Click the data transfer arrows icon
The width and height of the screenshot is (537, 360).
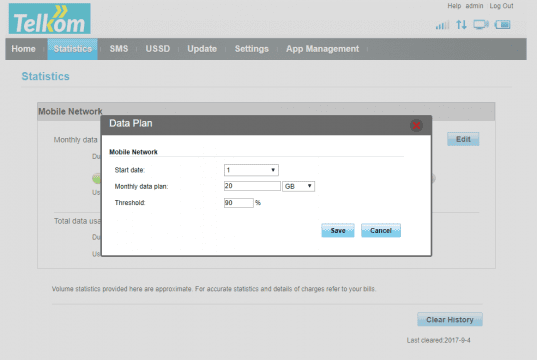click(461, 25)
